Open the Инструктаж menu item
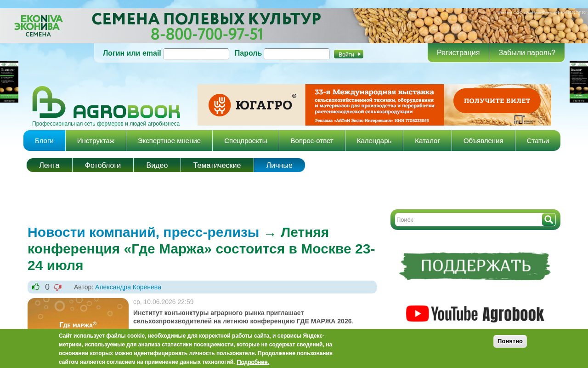Viewport: 588px width, 368px height. pos(96,141)
